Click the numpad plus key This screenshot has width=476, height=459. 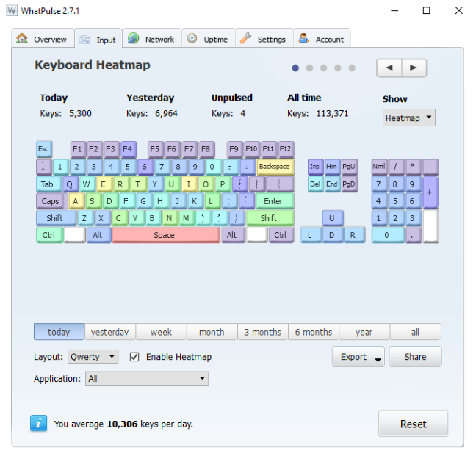click(x=430, y=192)
